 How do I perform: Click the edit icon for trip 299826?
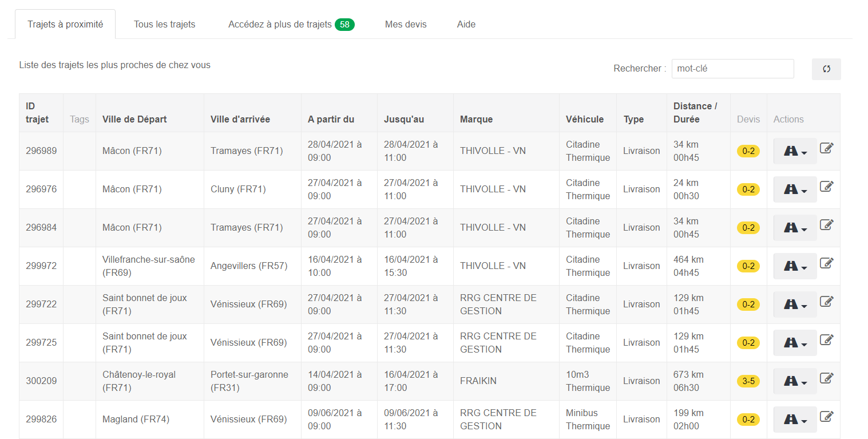826,417
